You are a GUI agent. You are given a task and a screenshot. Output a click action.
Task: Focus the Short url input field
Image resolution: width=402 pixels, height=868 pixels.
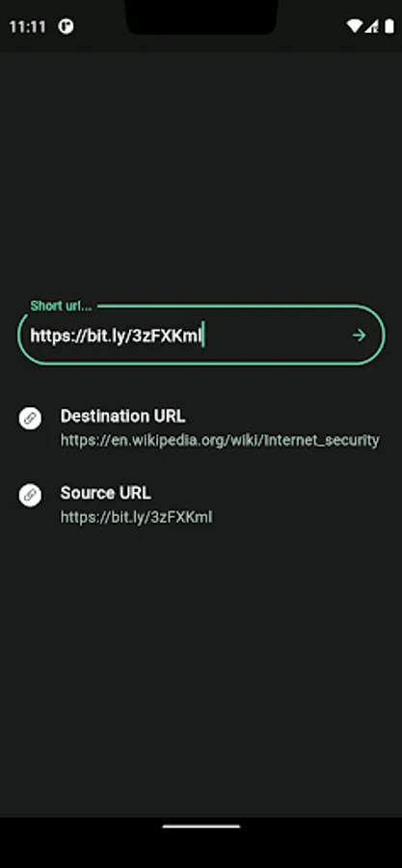pyautogui.click(x=201, y=335)
